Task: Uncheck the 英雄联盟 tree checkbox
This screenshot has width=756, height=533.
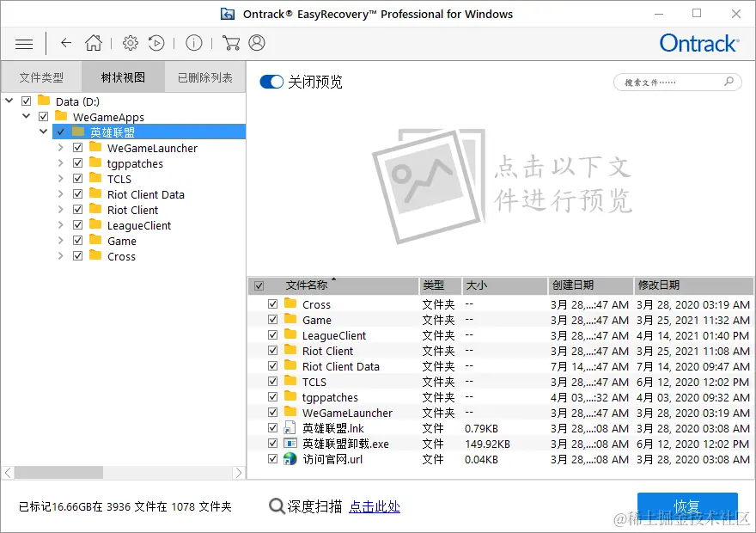Action: tap(61, 132)
